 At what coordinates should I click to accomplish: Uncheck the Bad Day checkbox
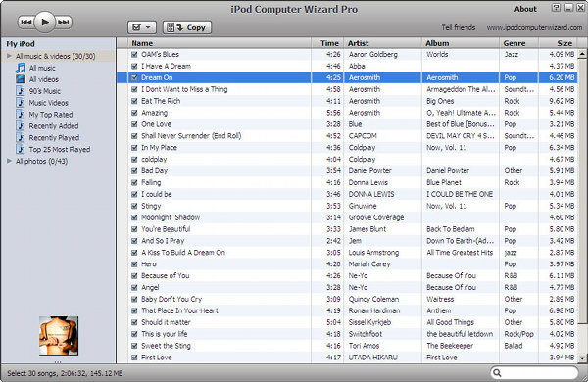(x=134, y=171)
